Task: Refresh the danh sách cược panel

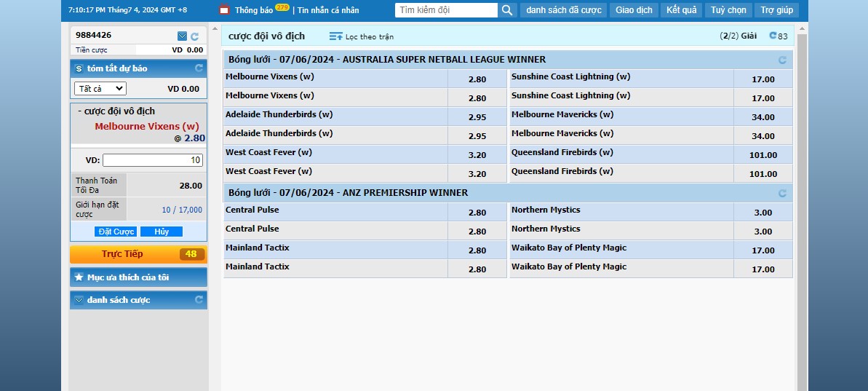Action: point(199,299)
